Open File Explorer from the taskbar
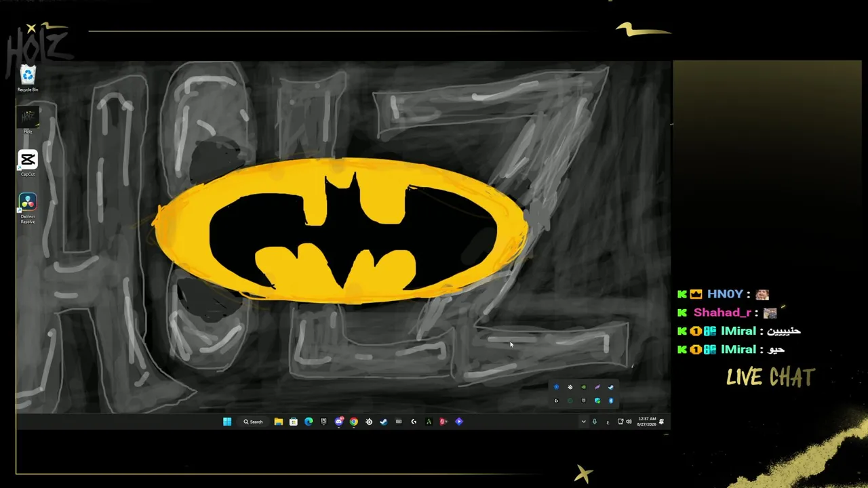Viewport: 868px width, 488px height. [279, 422]
